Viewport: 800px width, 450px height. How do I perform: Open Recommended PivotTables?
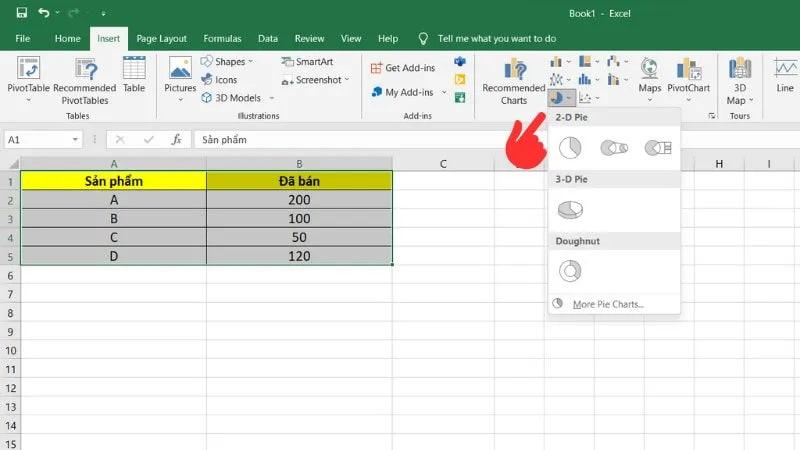85,81
